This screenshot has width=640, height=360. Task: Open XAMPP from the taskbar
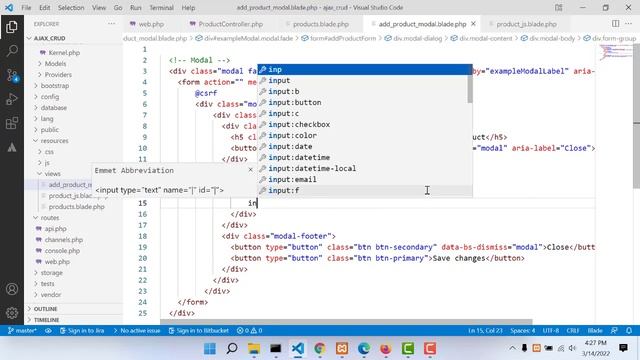(x=342, y=349)
